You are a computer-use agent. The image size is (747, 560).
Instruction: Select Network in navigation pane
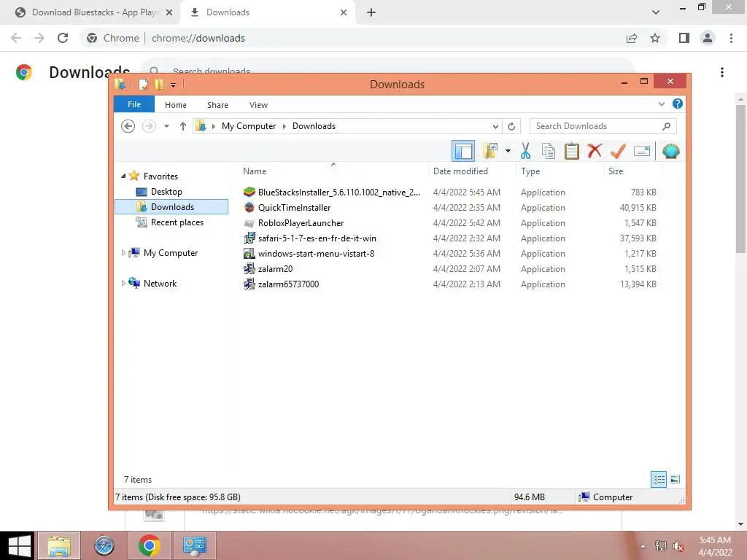pos(160,284)
